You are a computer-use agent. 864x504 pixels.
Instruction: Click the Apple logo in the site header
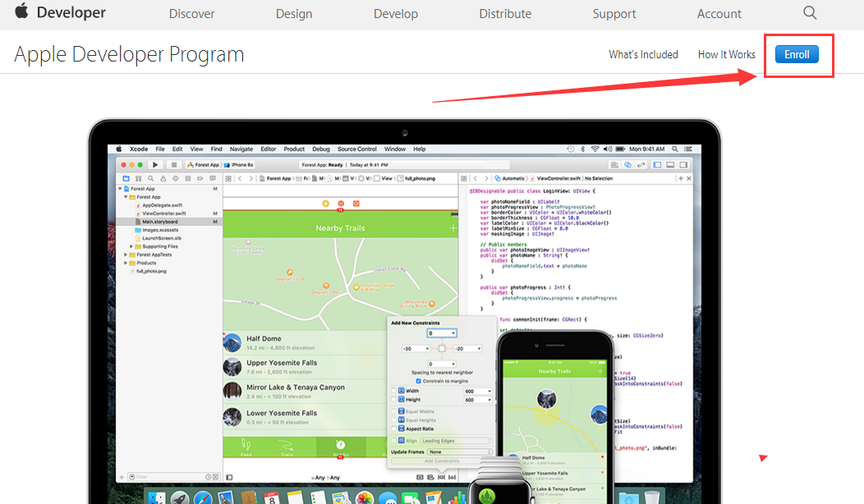(21, 11)
